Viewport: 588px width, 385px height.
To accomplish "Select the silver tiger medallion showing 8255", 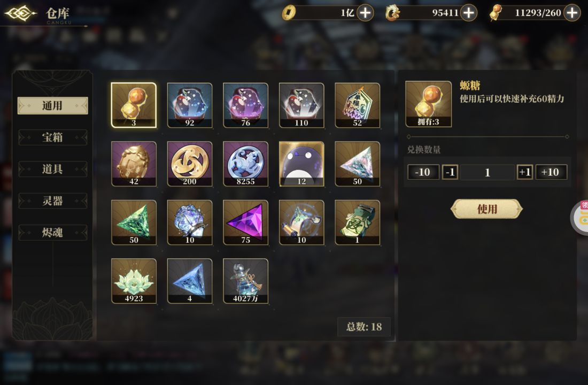I will coord(246,164).
